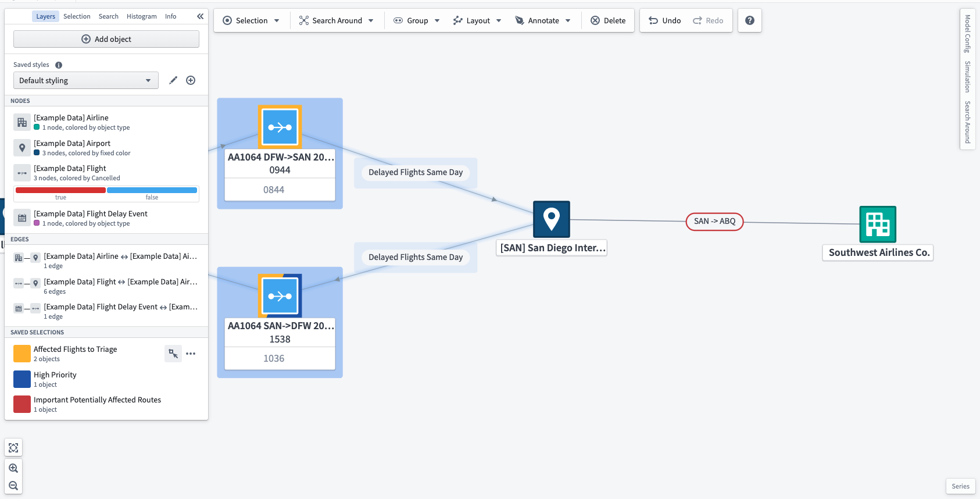980x499 pixels.
Task: Open the Selection dropdown menu
Action: coord(252,20)
